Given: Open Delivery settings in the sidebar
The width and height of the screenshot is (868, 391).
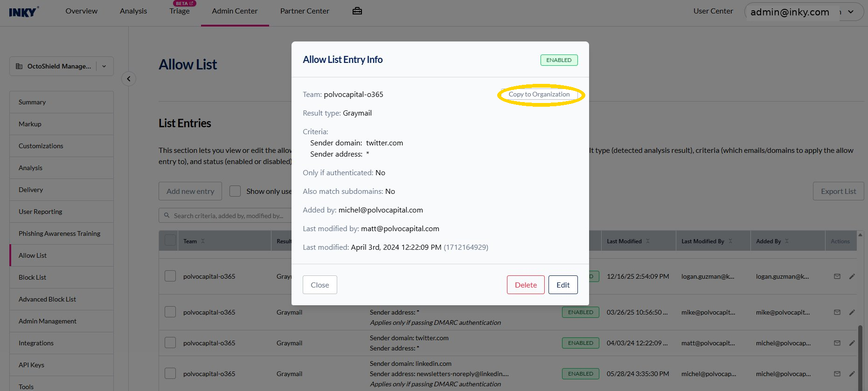Looking at the screenshot, I should 62,190.
